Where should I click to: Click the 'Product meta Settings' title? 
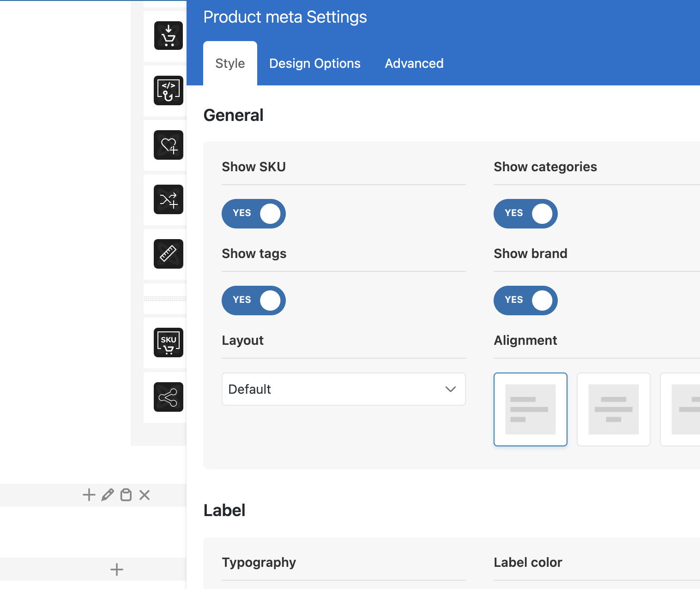tap(285, 17)
